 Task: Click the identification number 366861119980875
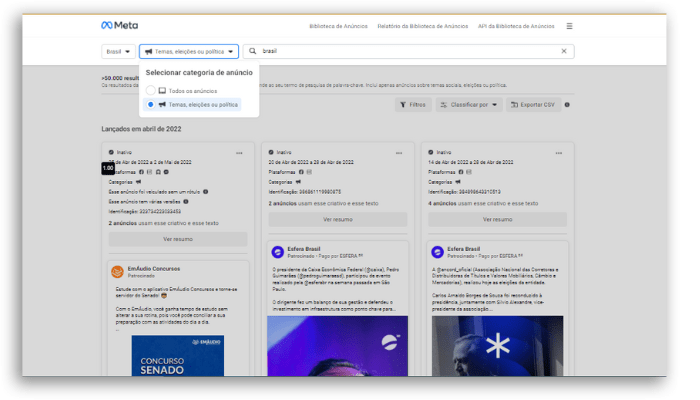[320, 192]
